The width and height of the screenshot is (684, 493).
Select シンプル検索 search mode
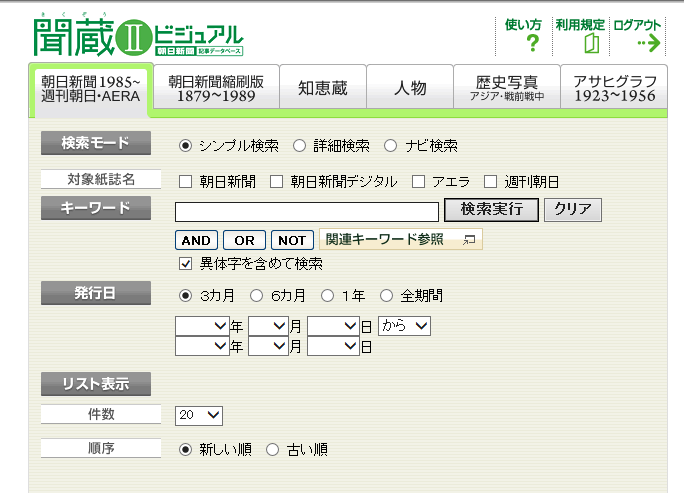pos(185,145)
